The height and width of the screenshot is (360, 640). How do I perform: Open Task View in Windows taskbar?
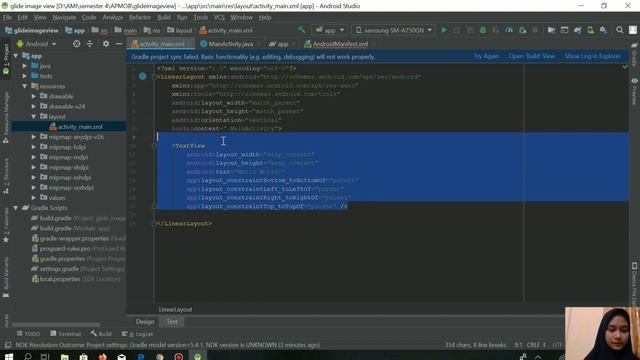pyautogui.click(x=45, y=356)
